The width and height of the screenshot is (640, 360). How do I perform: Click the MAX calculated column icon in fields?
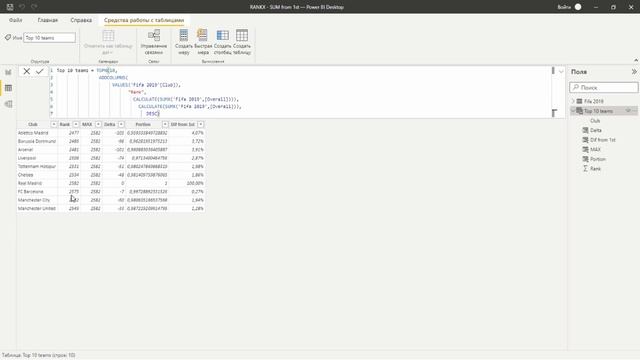[x=585, y=149]
